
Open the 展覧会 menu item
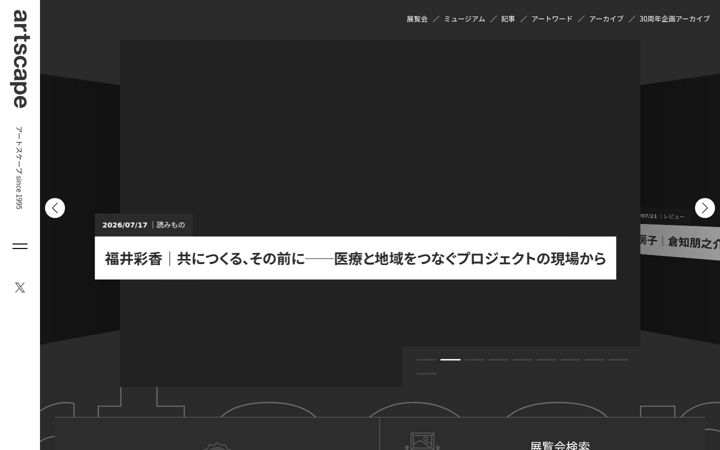pyautogui.click(x=417, y=19)
